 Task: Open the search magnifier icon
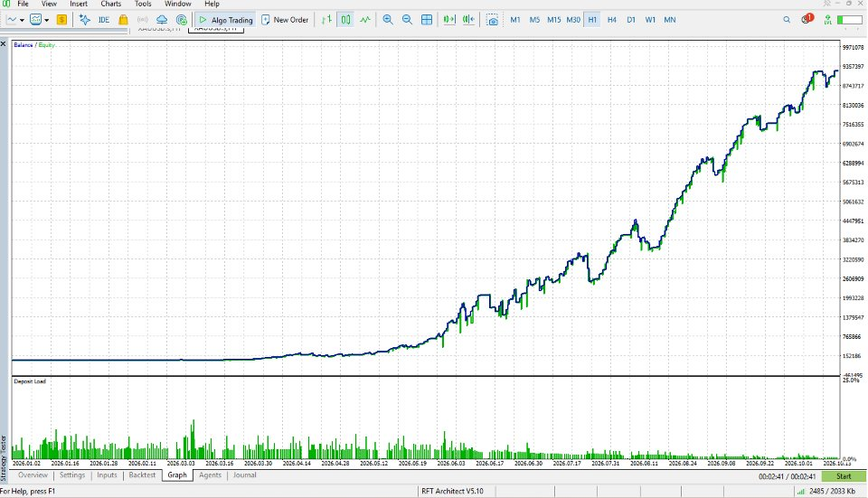(787, 20)
